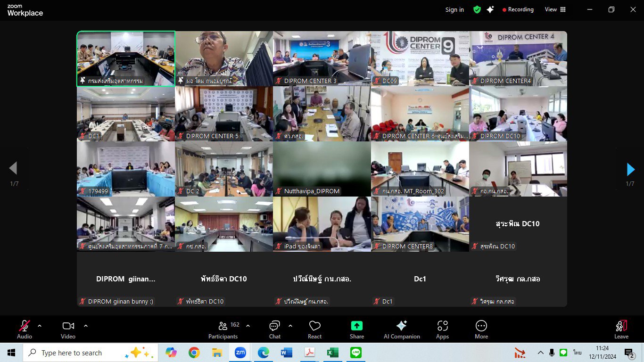This screenshot has width=644, height=362.
Task: Open Windows Start menu
Action: (x=11, y=353)
